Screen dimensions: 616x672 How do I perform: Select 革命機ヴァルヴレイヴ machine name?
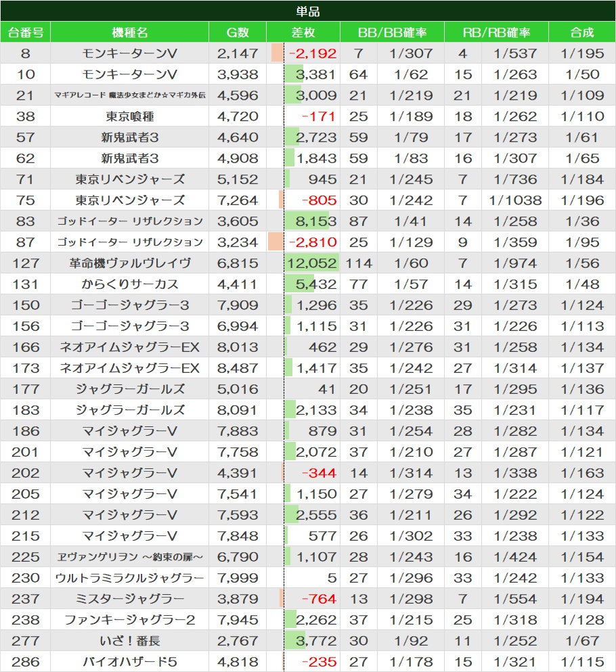pos(129,263)
